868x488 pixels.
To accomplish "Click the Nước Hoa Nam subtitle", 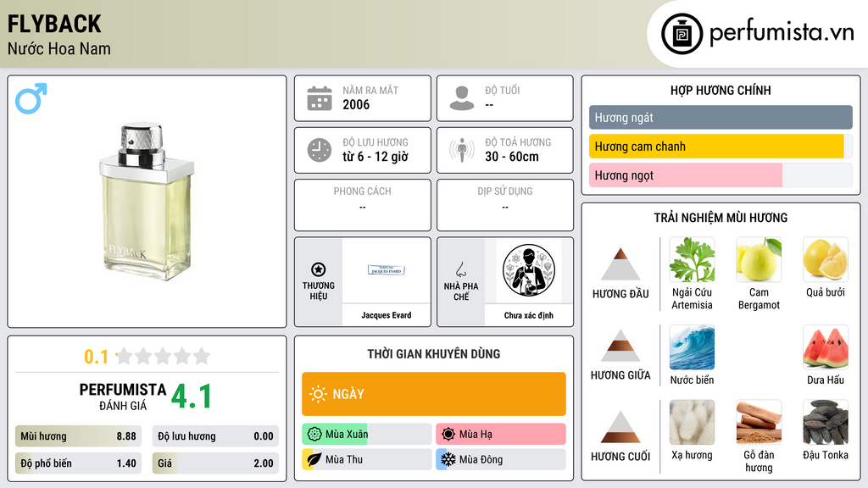I will (x=59, y=49).
